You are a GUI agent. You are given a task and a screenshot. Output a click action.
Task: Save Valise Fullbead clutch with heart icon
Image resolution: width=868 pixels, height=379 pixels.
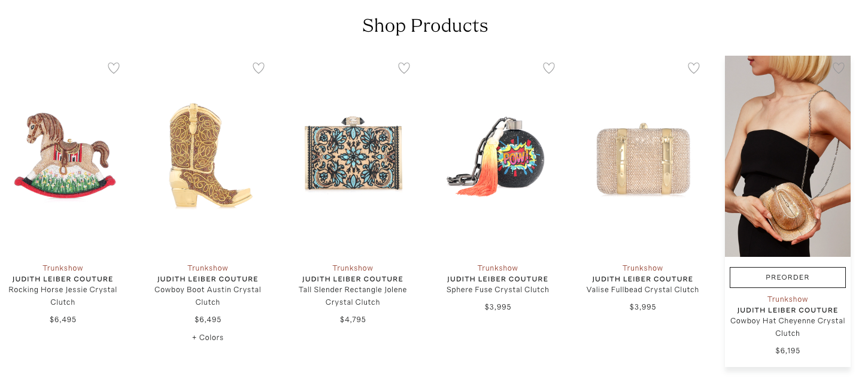(694, 68)
